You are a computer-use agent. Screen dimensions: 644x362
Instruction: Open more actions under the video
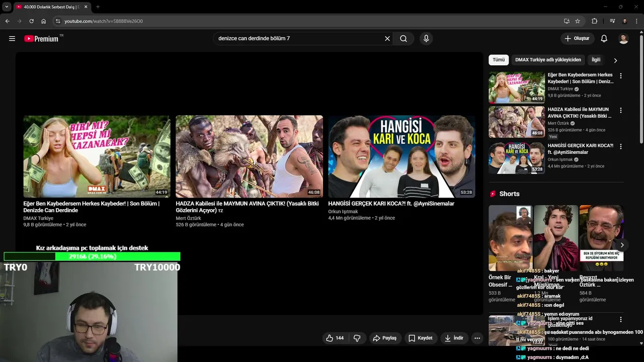coord(477,338)
